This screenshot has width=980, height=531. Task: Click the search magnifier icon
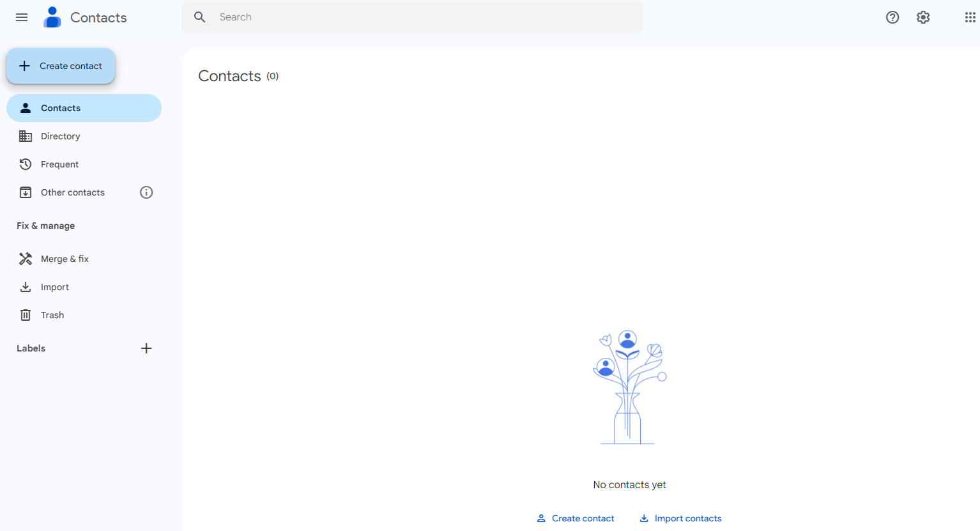tap(200, 17)
